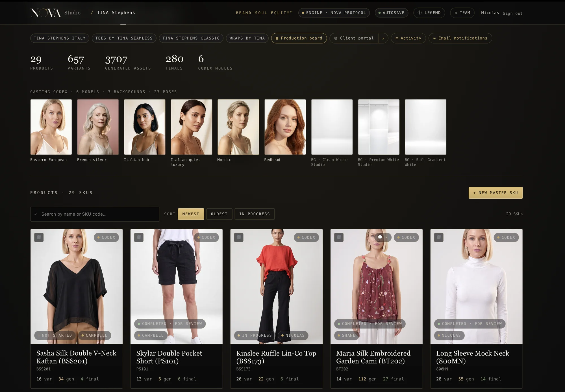Click trash icon on Kinslee Ruffle Lin-Co Top
565x392 pixels.
click(x=239, y=237)
